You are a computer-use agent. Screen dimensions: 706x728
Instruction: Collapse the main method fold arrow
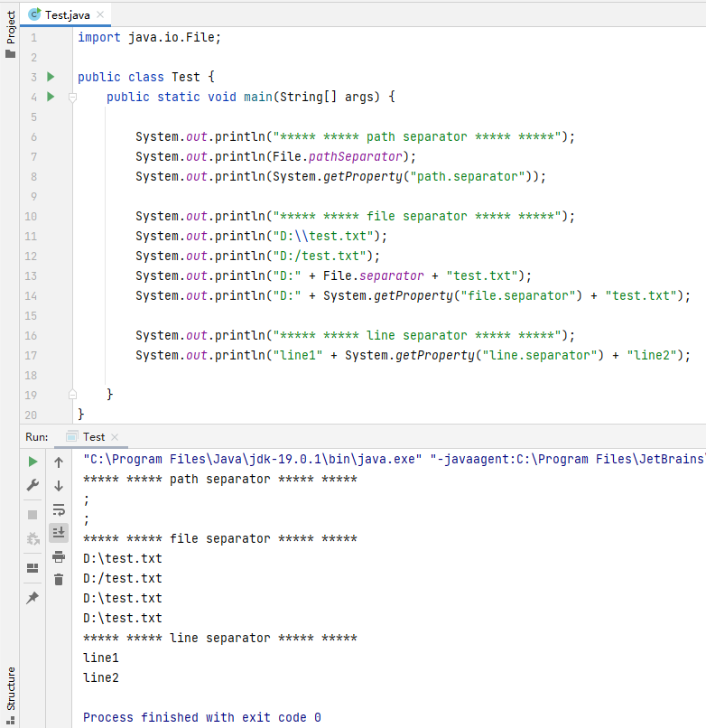[72, 97]
